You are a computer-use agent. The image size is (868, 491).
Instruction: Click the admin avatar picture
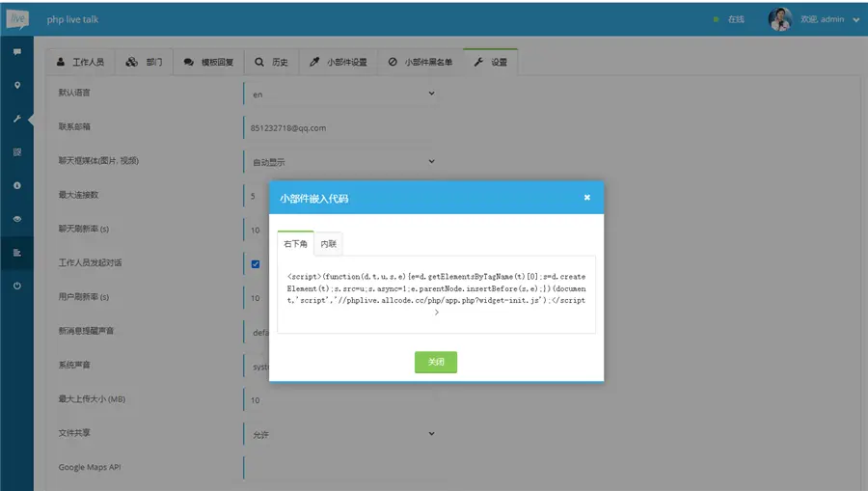(780, 19)
